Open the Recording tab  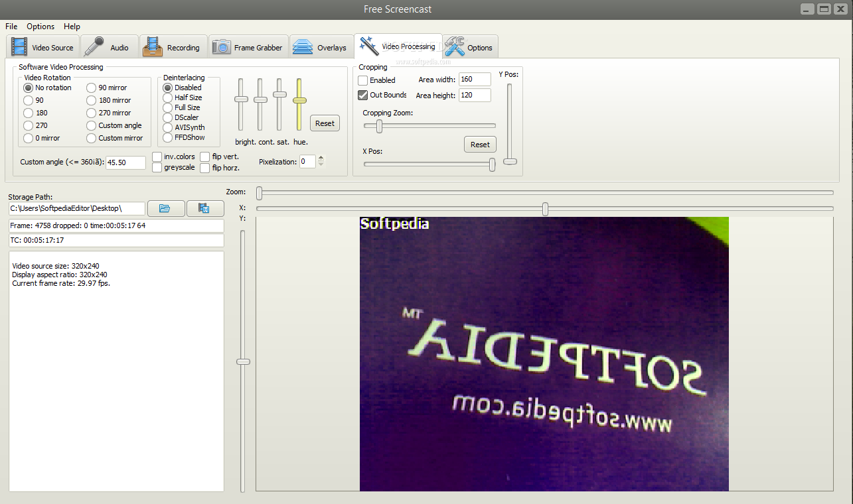point(173,47)
